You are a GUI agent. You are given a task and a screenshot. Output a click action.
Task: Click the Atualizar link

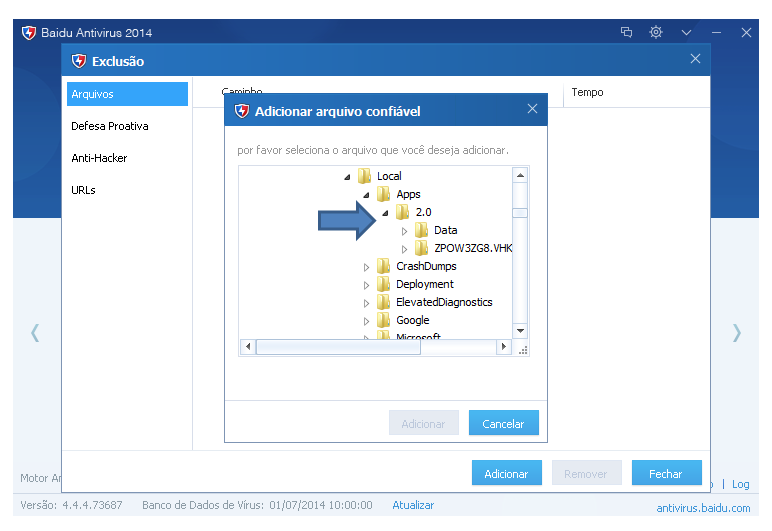click(x=413, y=505)
